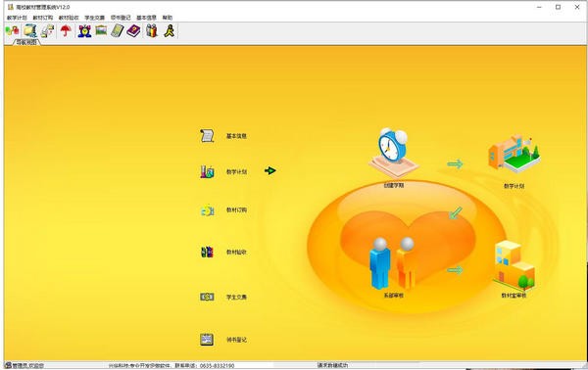Screen dimensions: 588x370
Task: Click the green calculator-like toolbar icon
Action: point(118,30)
